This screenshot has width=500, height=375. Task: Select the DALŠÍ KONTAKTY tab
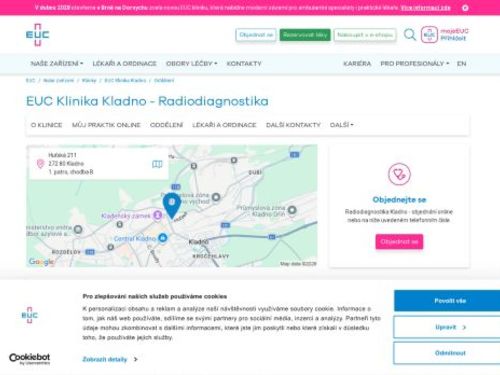click(x=293, y=125)
